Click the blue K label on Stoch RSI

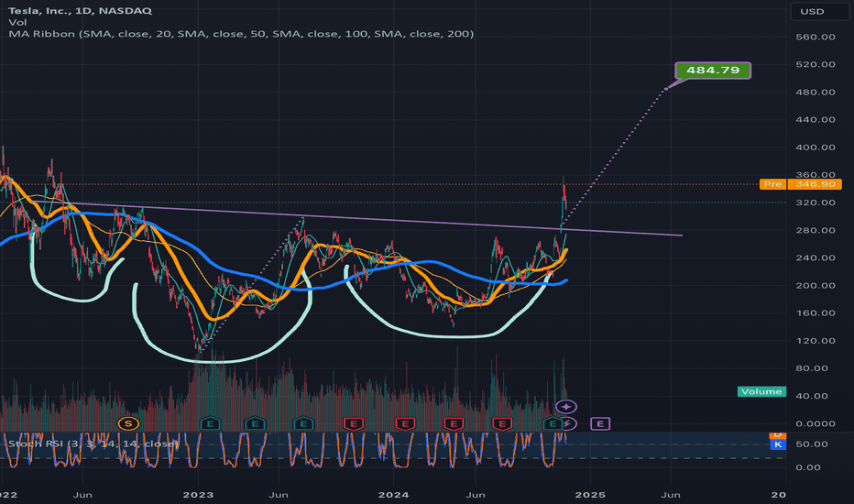778,444
